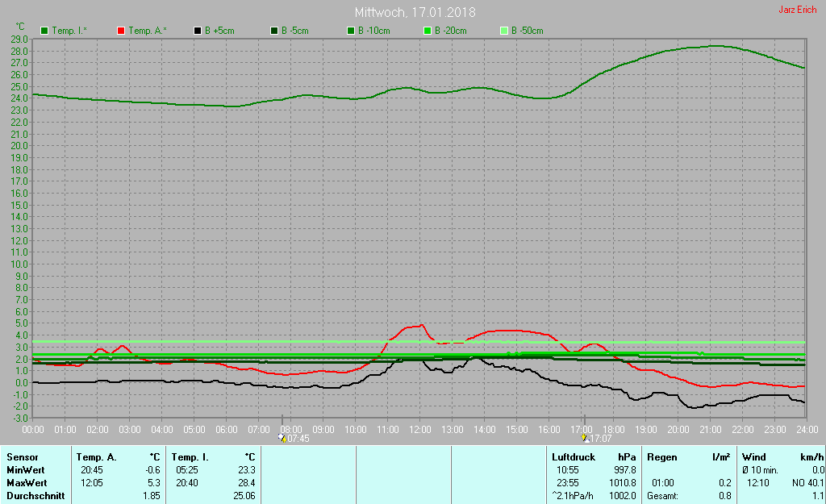Select the Regen column header
This screenshot has width=826, height=504.
pyautogui.click(x=661, y=457)
